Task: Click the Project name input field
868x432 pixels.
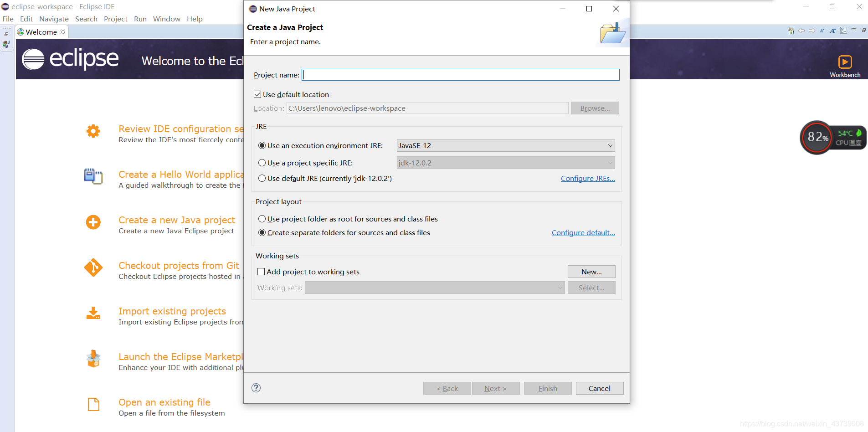Action: click(x=461, y=75)
